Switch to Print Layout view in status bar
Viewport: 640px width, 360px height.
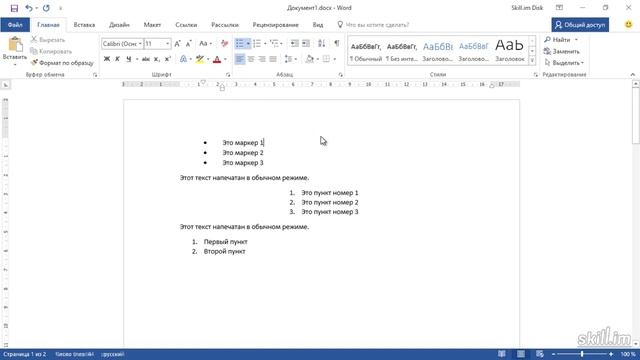521,354
